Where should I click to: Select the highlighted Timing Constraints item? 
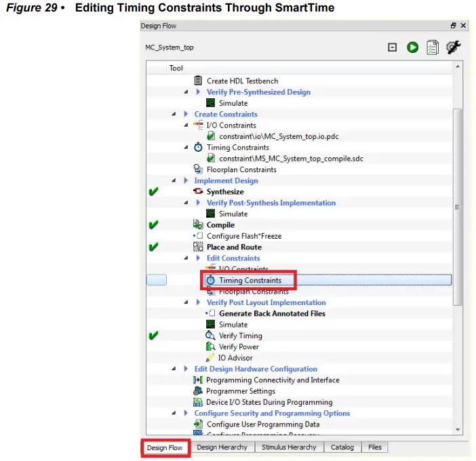coord(250,281)
